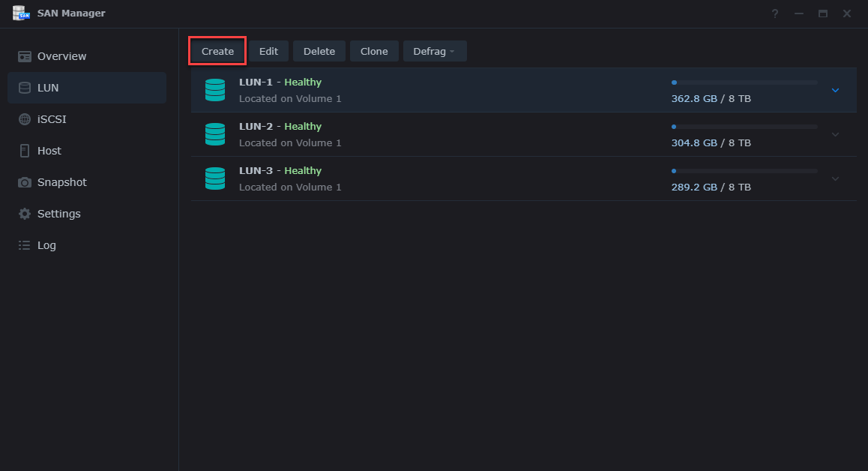Expand the LUN-2 details chevron
Viewport: 868px width, 471px height.
[x=836, y=134]
